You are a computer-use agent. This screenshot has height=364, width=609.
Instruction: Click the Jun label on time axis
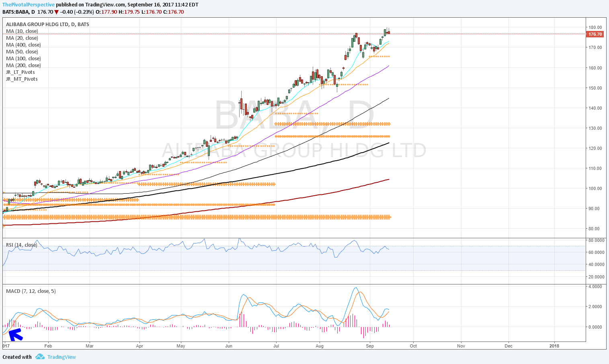[x=229, y=346]
